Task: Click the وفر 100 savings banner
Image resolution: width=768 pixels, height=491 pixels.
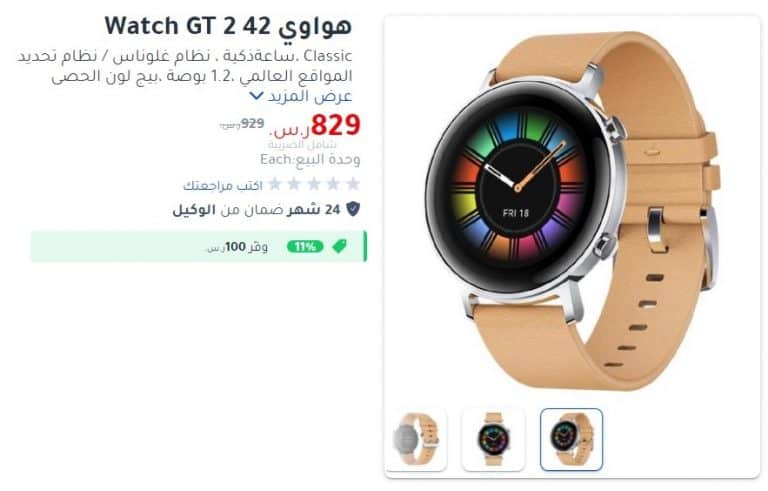Action: 198,246
